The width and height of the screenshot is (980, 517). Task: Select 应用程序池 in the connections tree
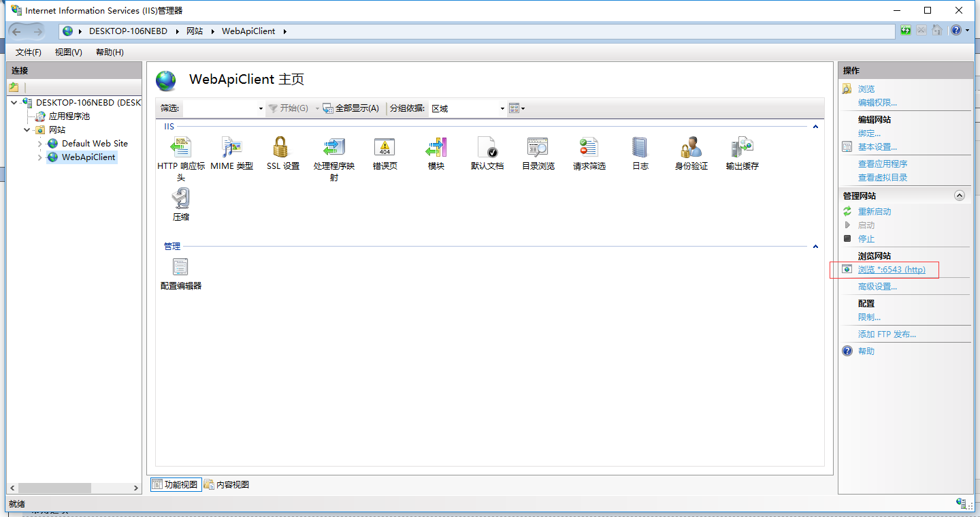(x=69, y=116)
